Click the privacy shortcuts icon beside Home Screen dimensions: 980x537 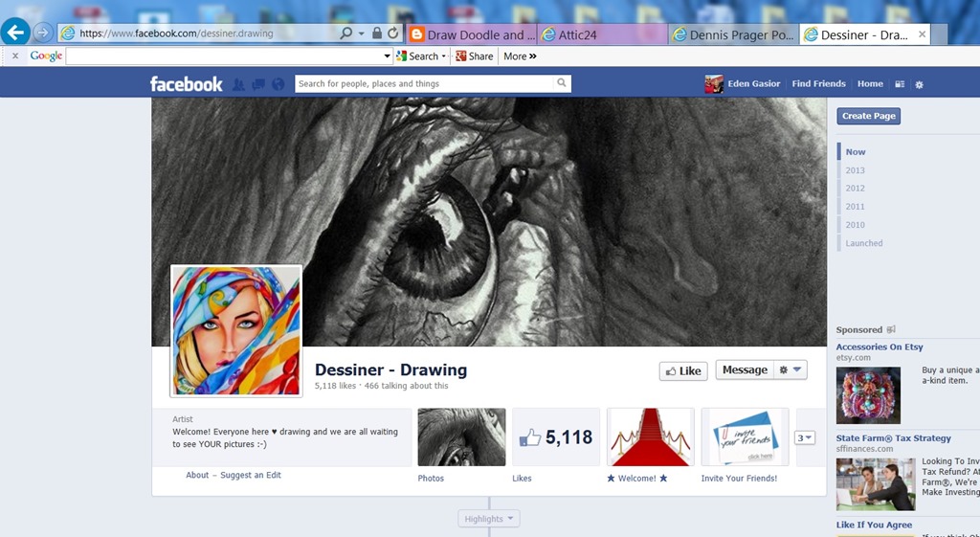click(900, 84)
